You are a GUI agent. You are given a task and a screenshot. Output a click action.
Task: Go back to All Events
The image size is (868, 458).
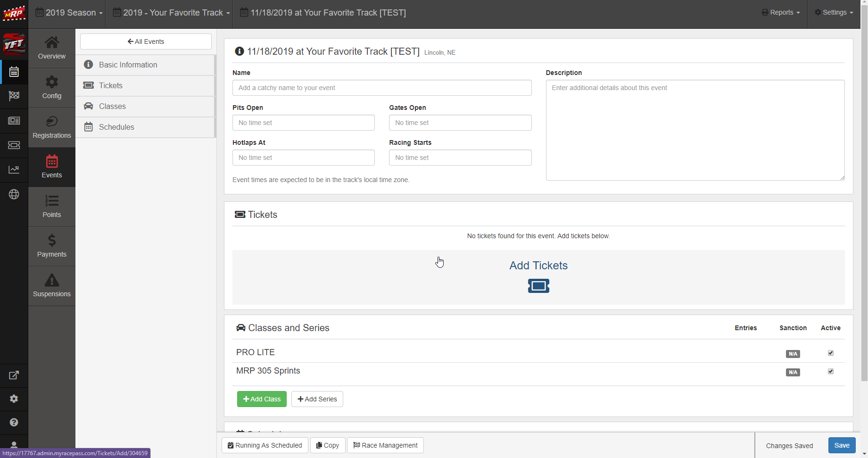146,42
